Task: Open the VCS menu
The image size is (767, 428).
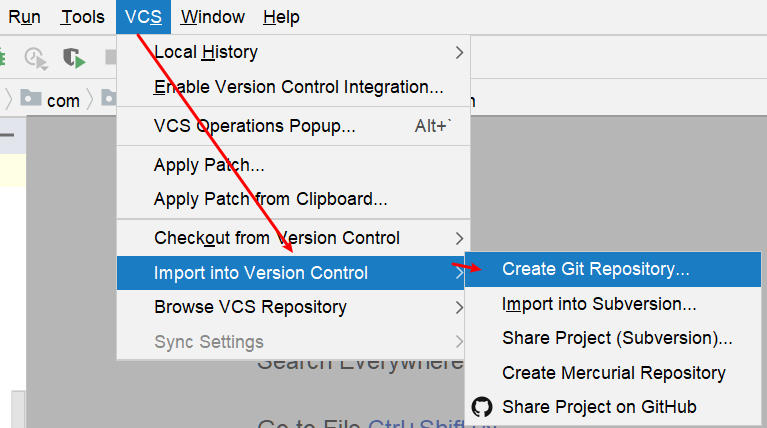Action: click(143, 17)
